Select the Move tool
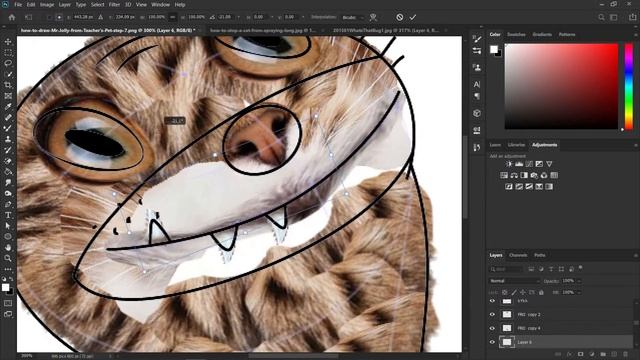 tap(8, 42)
